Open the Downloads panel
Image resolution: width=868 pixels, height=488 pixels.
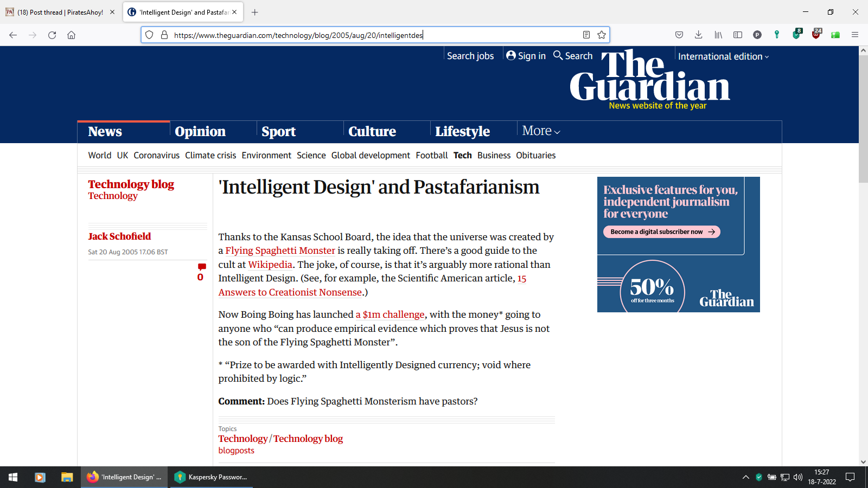click(699, 35)
